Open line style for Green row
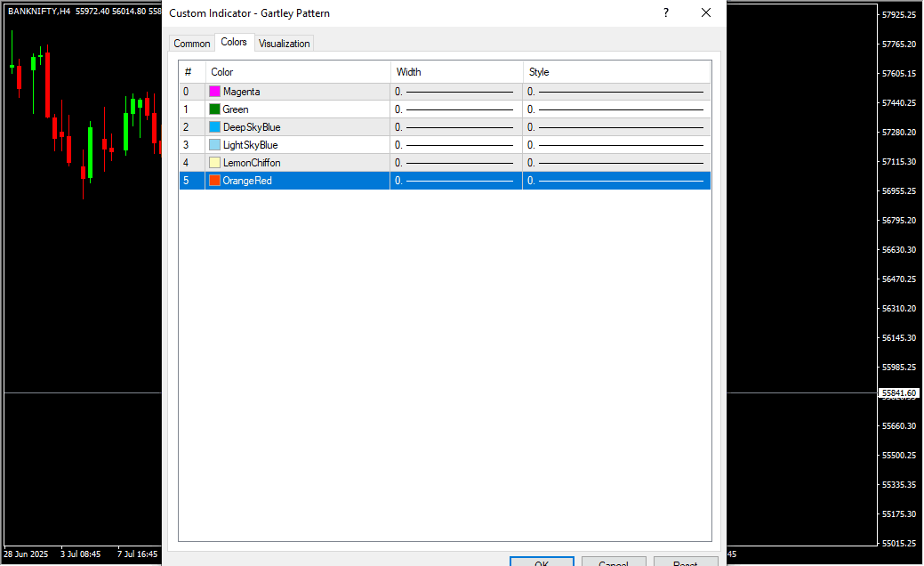 coord(616,109)
